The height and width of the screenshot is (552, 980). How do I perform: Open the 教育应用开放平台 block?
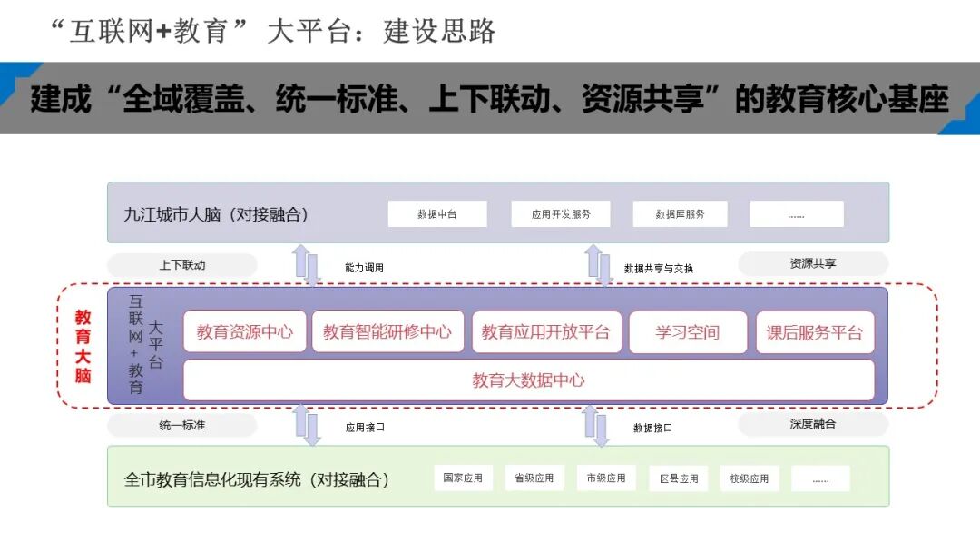[547, 331]
